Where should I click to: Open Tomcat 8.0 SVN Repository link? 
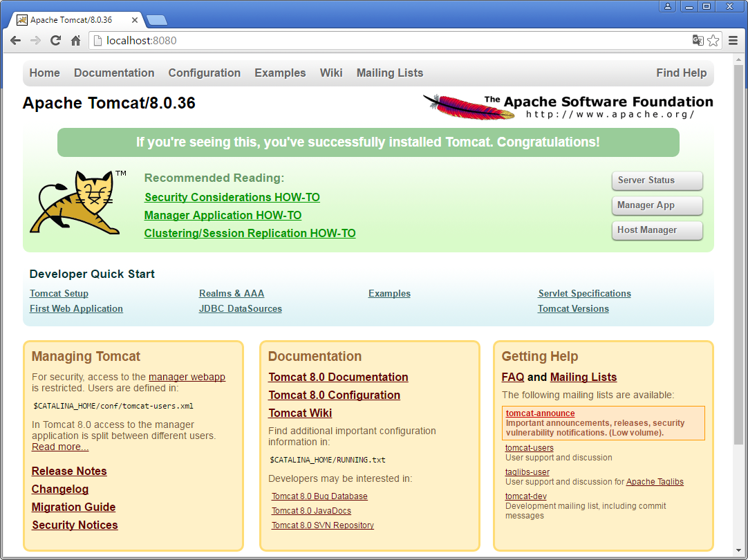(x=323, y=525)
